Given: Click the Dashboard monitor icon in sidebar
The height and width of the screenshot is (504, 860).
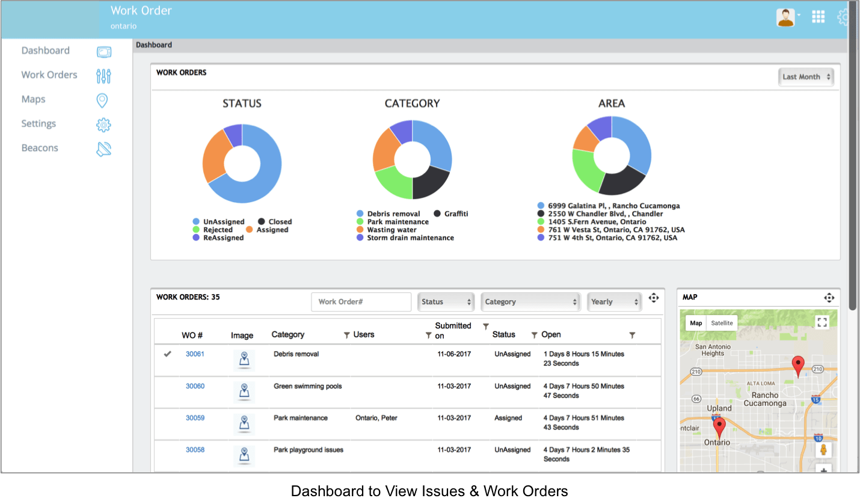Looking at the screenshot, I should 103,52.
